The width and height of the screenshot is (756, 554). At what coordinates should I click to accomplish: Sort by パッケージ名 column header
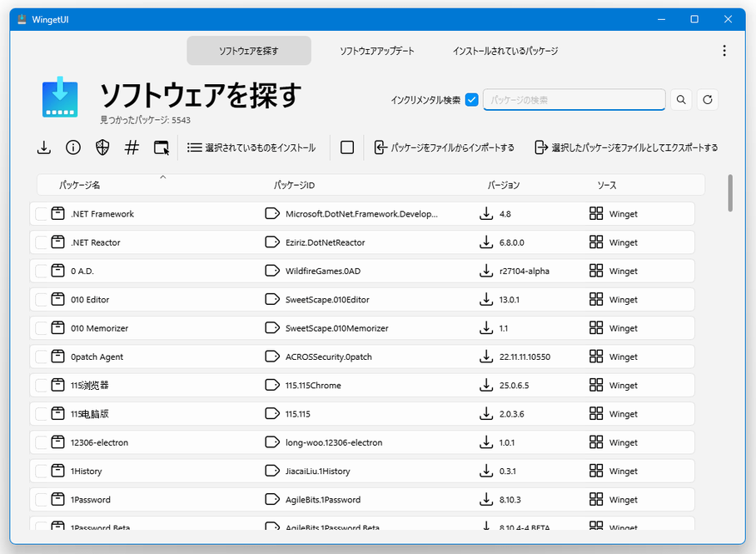point(80,185)
